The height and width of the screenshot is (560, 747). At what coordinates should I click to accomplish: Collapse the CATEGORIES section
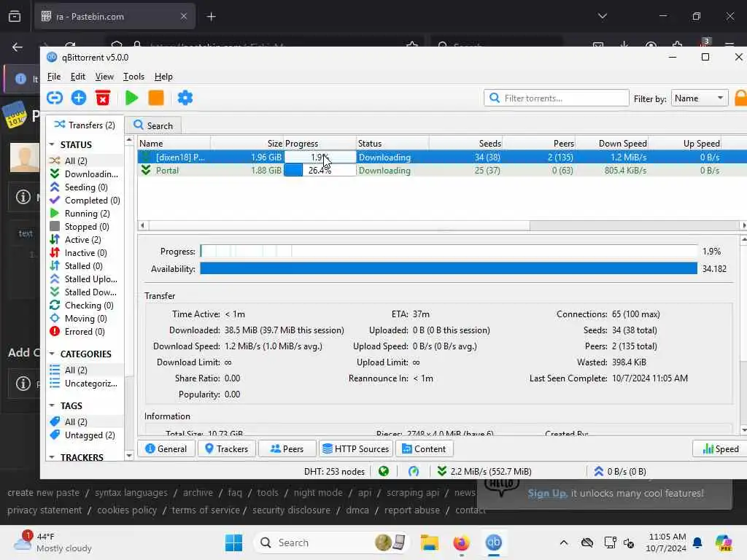click(x=52, y=354)
